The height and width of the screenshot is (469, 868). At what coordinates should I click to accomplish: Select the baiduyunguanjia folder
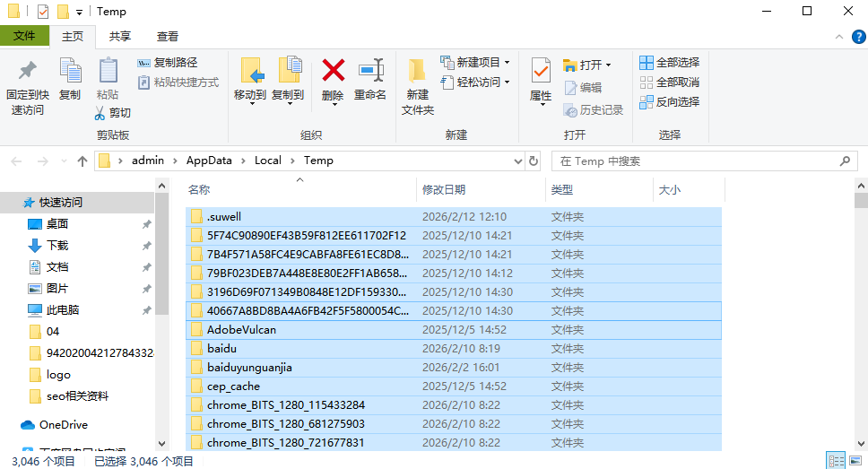pos(454,368)
